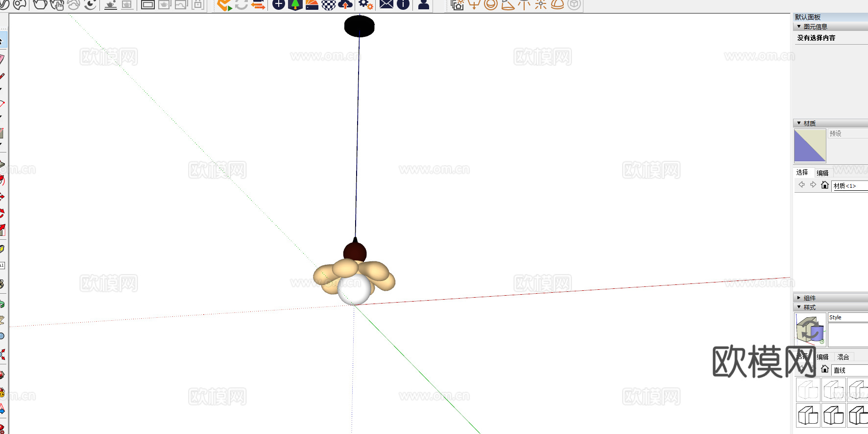Update style via the style preview thumbnail

[810, 329]
